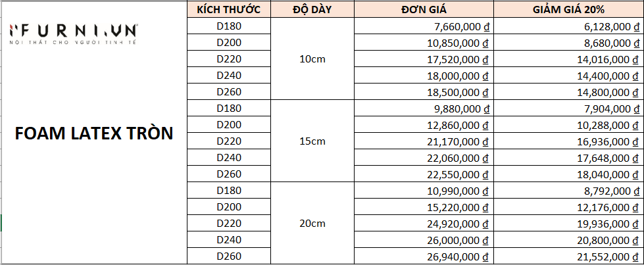Screen dimensions: 644x265
Task: Click the iFurni.vn logo image
Action: [x=74, y=34]
